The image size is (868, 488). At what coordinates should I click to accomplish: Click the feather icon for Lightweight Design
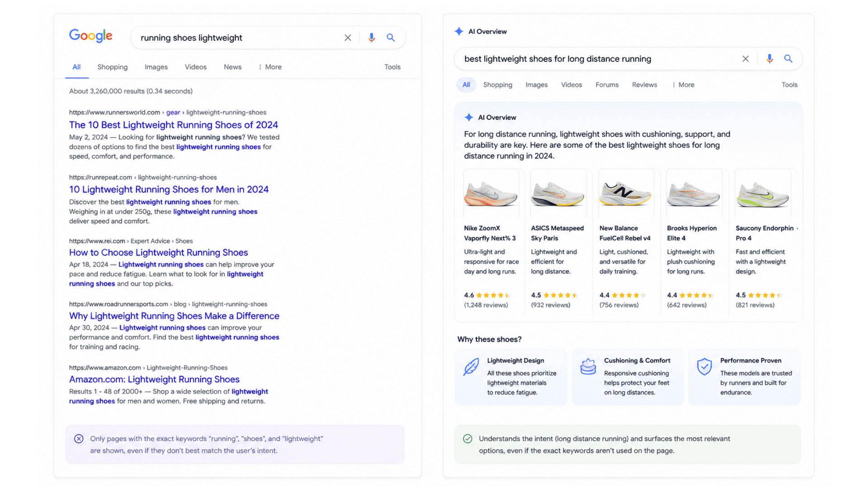(471, 366)
